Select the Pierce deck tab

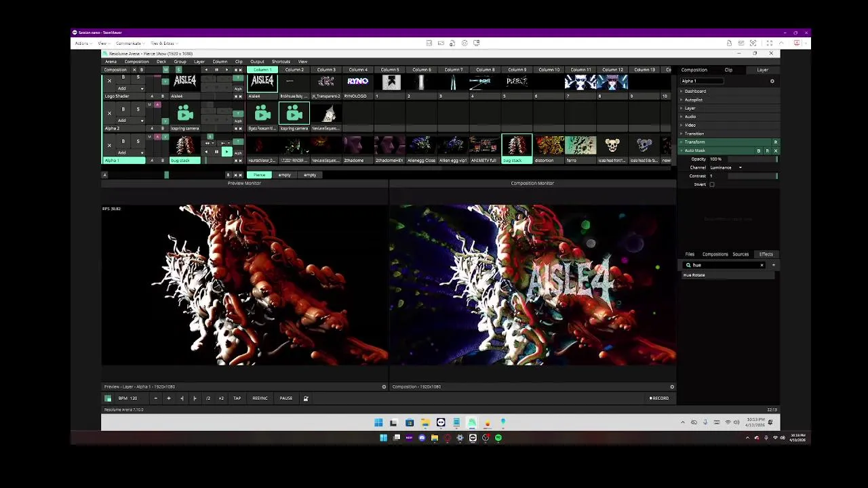(259, 175)
